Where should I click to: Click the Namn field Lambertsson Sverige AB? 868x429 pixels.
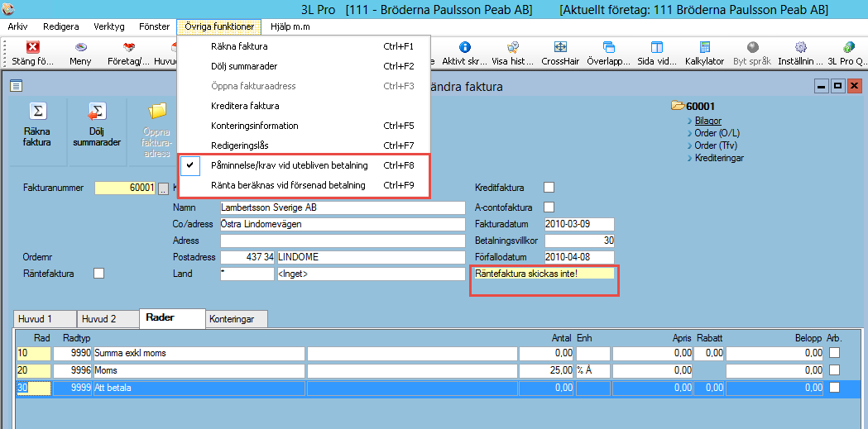(343, 207)
